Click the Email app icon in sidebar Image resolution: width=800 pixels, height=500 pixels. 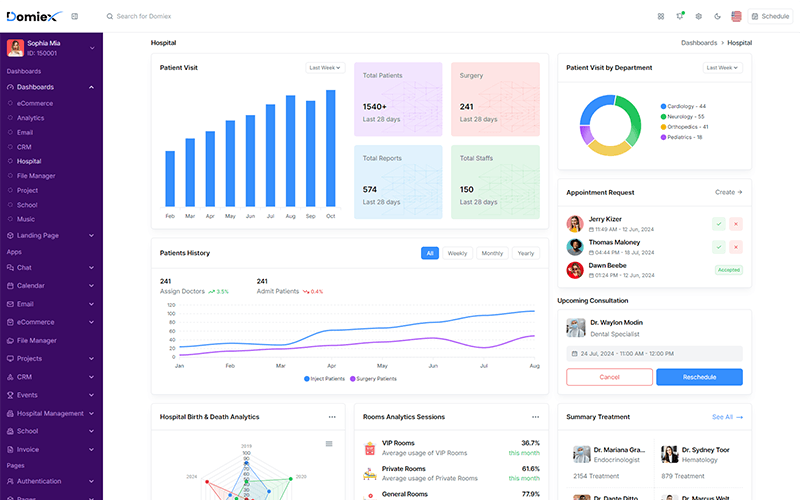point(10,304)
